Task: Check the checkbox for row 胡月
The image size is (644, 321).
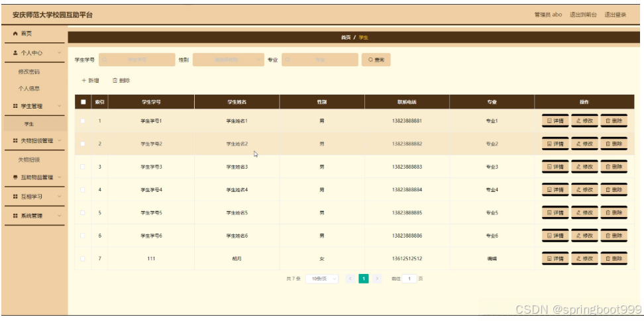Action: tap(83, 259)
